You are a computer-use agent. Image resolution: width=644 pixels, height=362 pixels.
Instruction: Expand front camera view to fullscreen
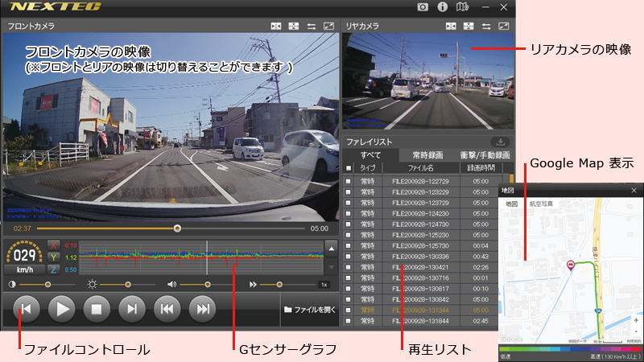(328, 27)
